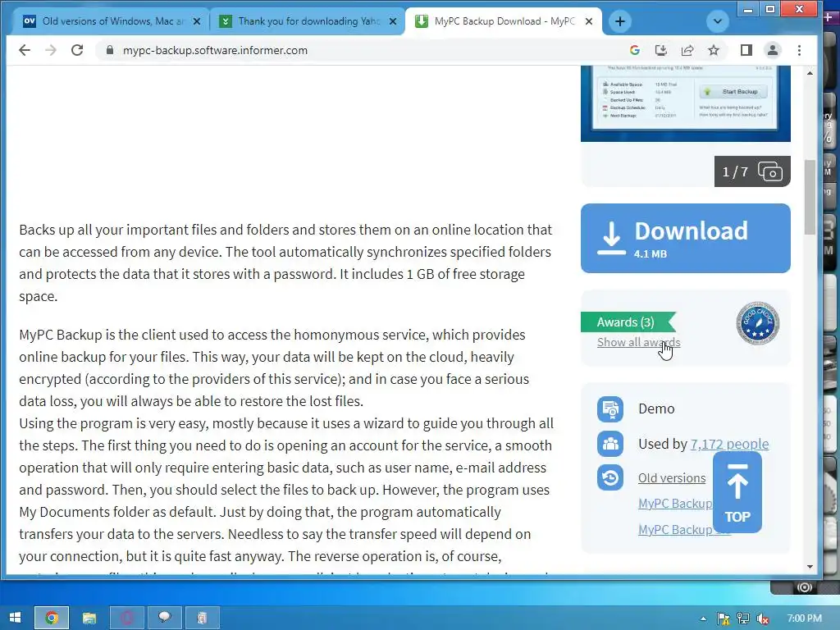Click the Action Center flag tray icon

click(724, 619)
